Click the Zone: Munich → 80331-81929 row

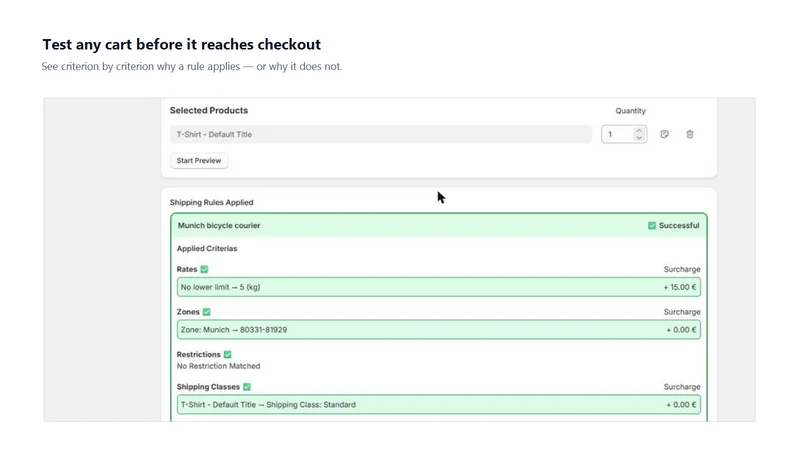(439, 330)
